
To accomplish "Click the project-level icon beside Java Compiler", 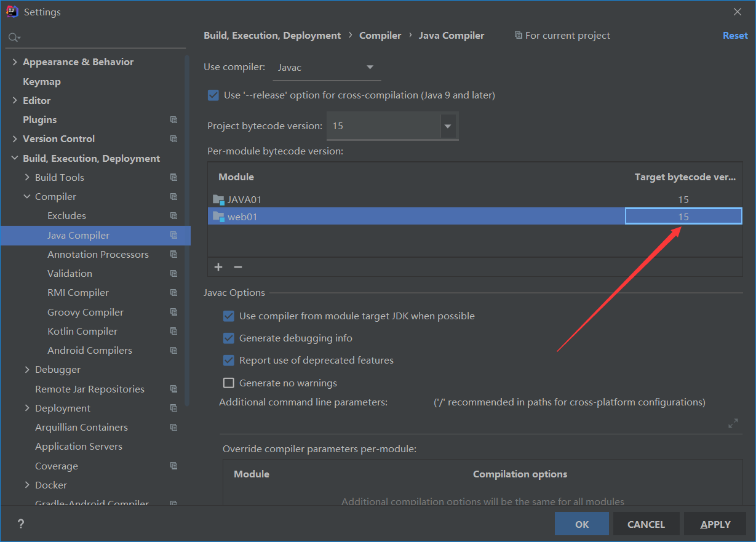I will click(174, 235).
